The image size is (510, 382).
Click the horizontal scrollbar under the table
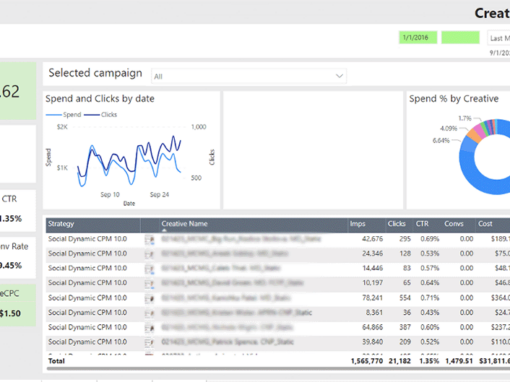(278, 369)
